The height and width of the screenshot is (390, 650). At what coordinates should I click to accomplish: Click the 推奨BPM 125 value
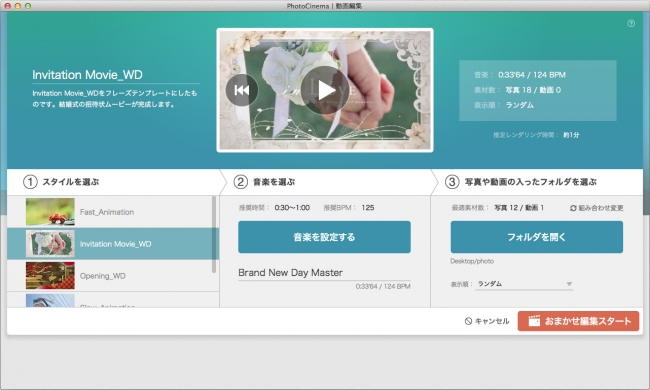368,208
